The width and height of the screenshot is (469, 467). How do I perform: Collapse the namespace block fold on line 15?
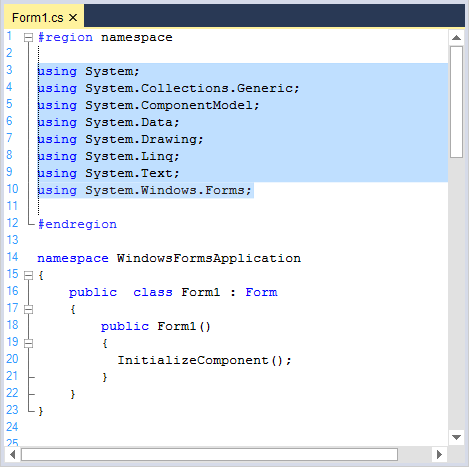click(x=29, y=275)
